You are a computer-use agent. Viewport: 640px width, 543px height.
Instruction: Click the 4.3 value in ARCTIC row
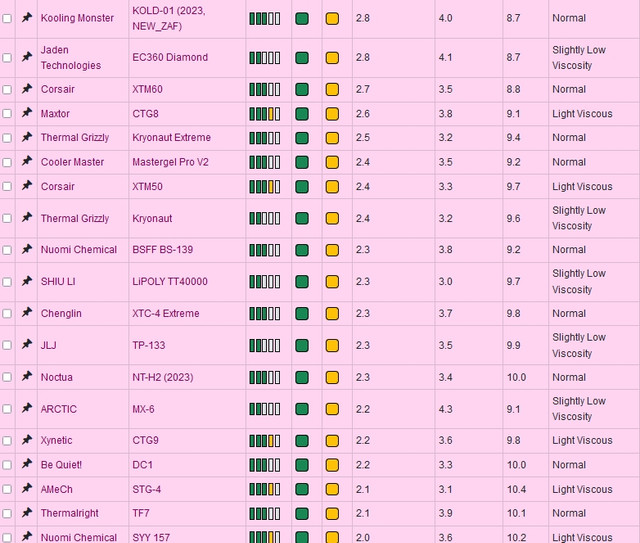point(445,409)
